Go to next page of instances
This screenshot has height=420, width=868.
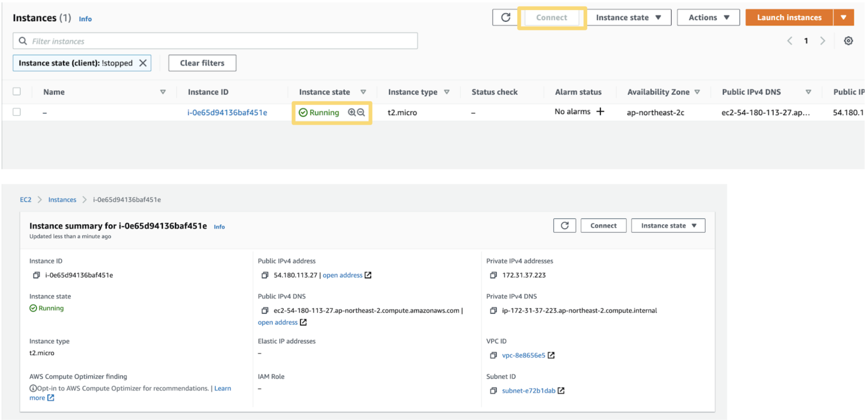coord(823,41)
